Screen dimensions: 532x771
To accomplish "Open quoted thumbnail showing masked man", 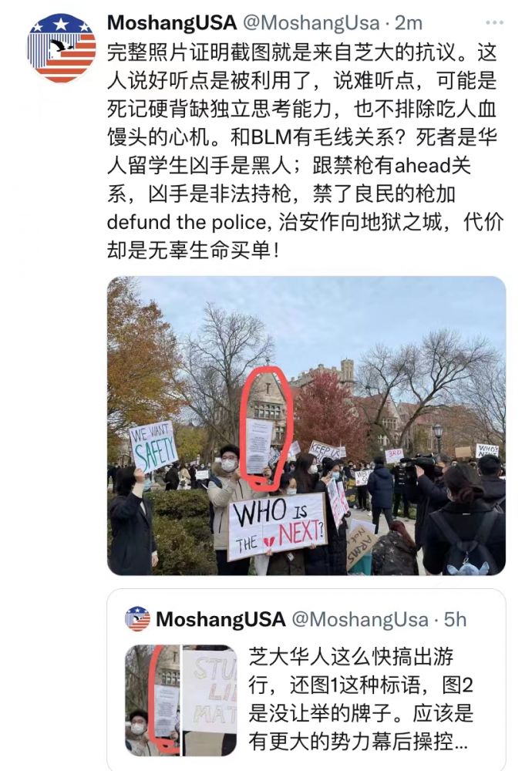I will 153,700.
